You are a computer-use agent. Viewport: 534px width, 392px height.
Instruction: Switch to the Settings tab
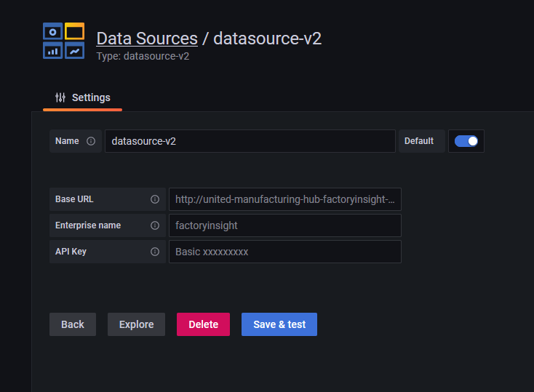pyautogui.click(x=83, y=97)
